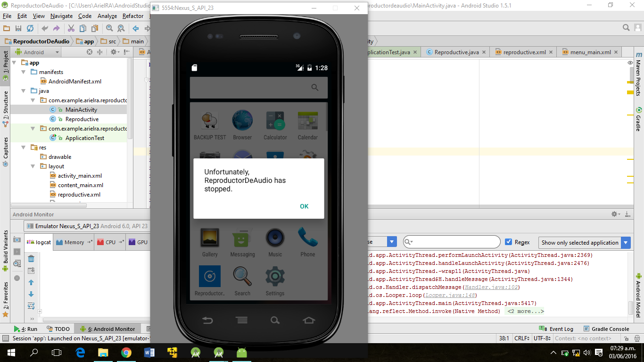644x362 pixels.
Task: Click Scroll to End logcat icon
Action: 31,271
